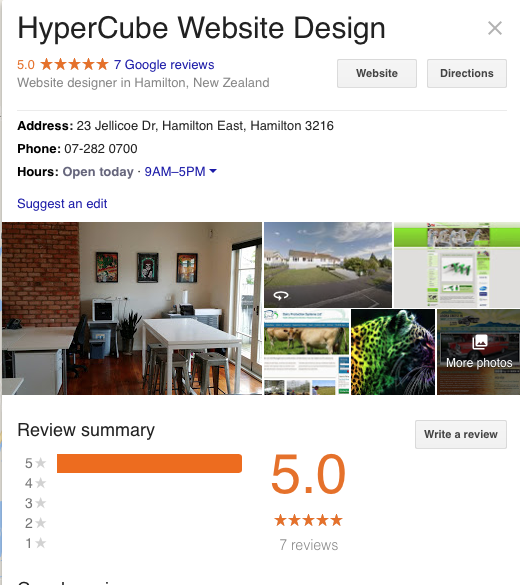Open the office interior photo
Screen dimensions: 520x585
pos(132,309)
